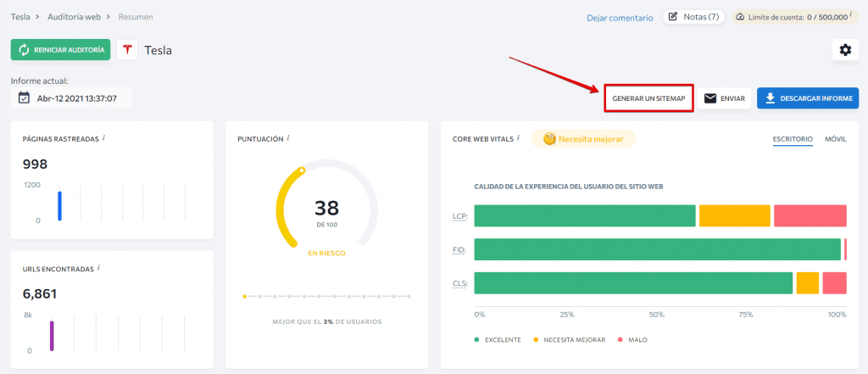Click the Necesita mejorar status badge

coord(583,139)
